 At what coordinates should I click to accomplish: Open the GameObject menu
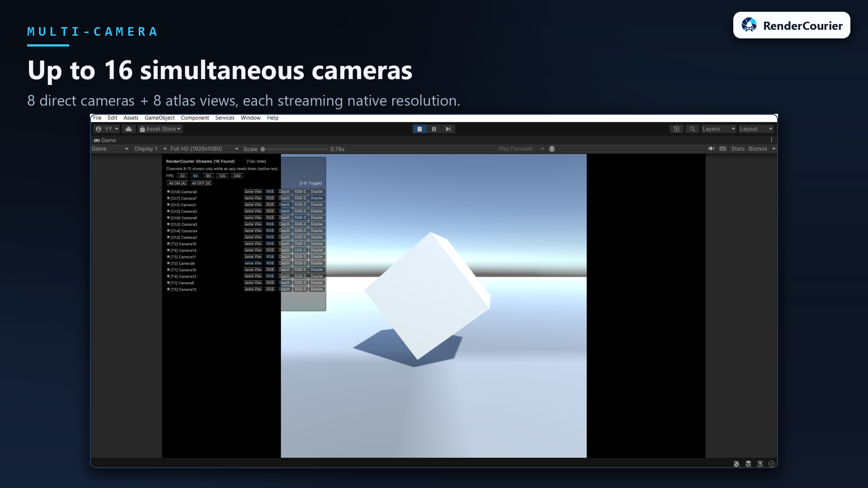pos(160,118)
